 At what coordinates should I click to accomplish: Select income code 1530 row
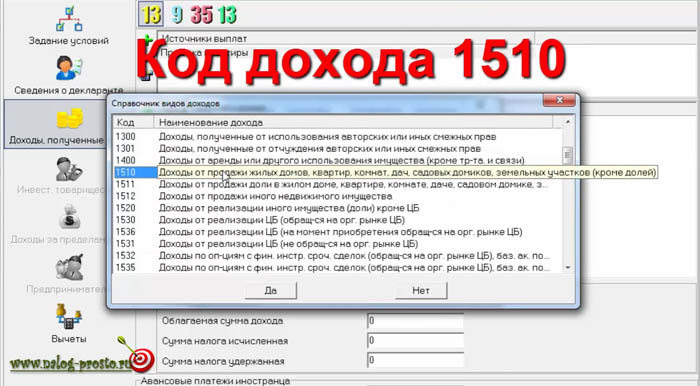point(338,220)
